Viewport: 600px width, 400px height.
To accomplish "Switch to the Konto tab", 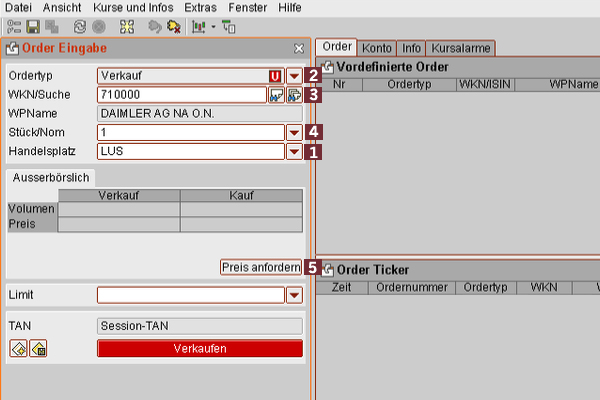I will tap(377, 47).
